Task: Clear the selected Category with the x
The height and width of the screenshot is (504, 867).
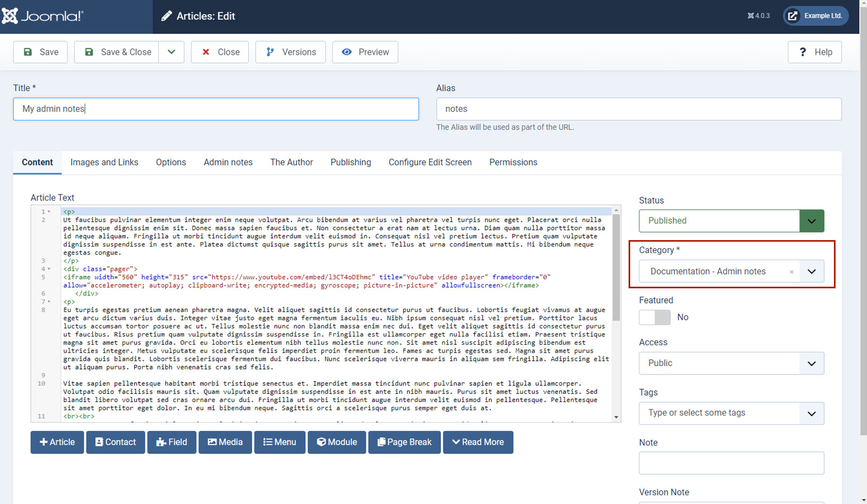Action: click(792, 272)
